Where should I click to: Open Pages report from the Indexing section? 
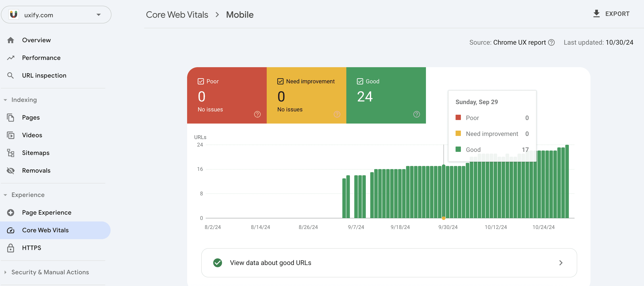coord(11,117)
